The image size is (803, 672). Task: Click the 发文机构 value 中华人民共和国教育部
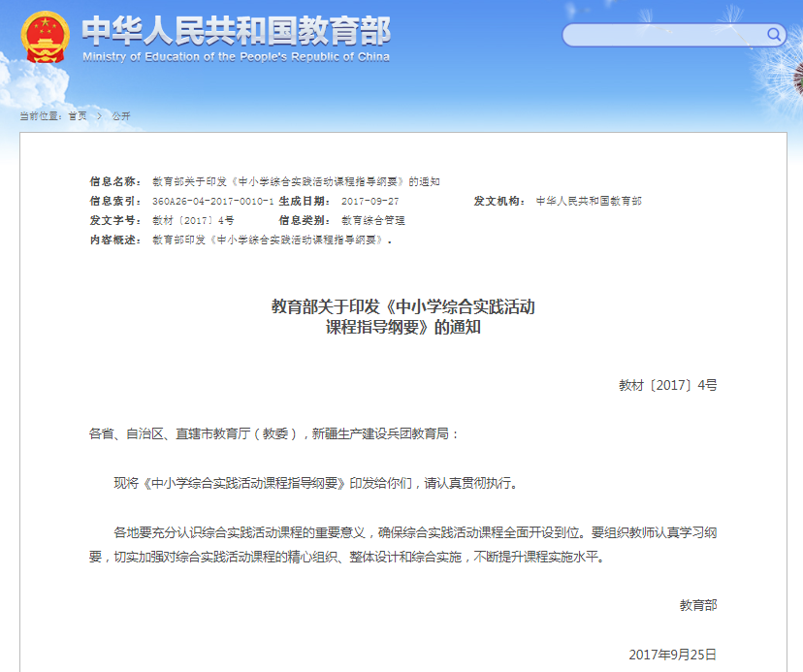(589, 201)
